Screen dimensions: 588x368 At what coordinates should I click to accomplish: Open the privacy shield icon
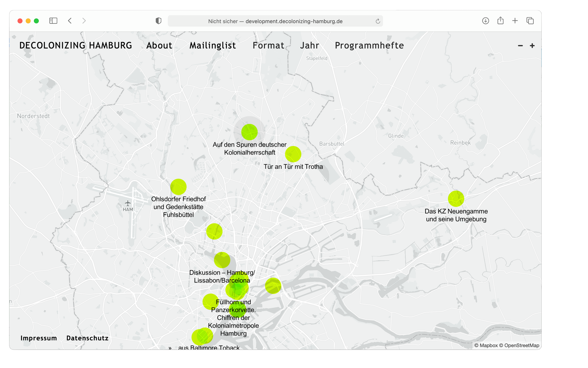tap(158, 21)
